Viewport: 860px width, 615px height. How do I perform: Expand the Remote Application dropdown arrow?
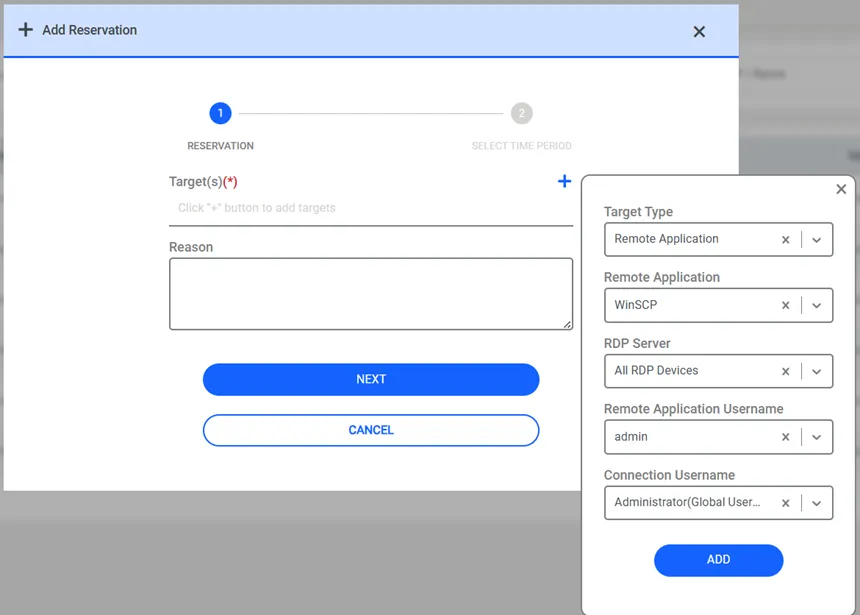coord(817,306)
